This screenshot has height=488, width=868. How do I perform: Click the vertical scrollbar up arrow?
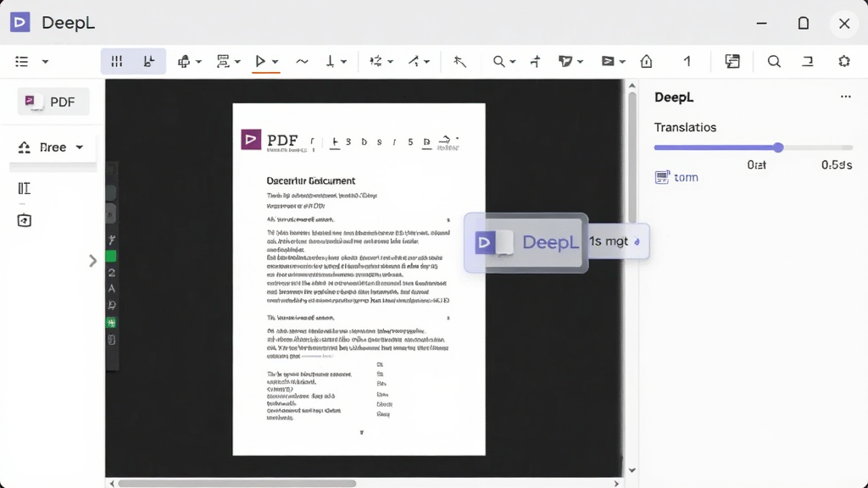(632, 86)
